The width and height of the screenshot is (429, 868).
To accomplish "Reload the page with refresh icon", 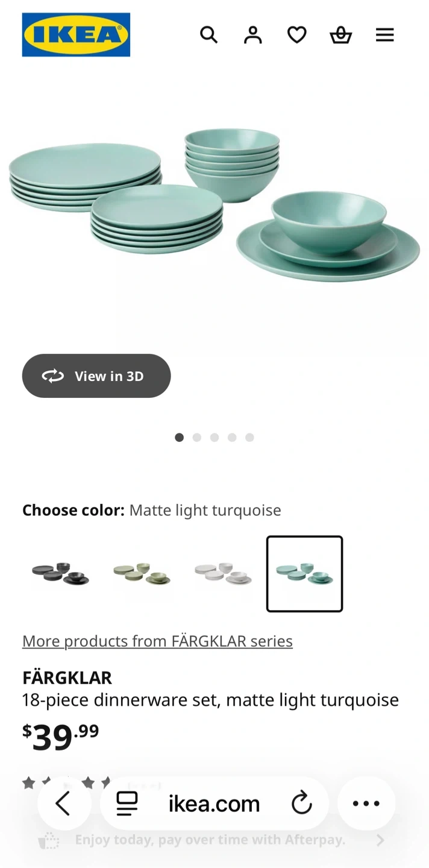I will 301,804.
